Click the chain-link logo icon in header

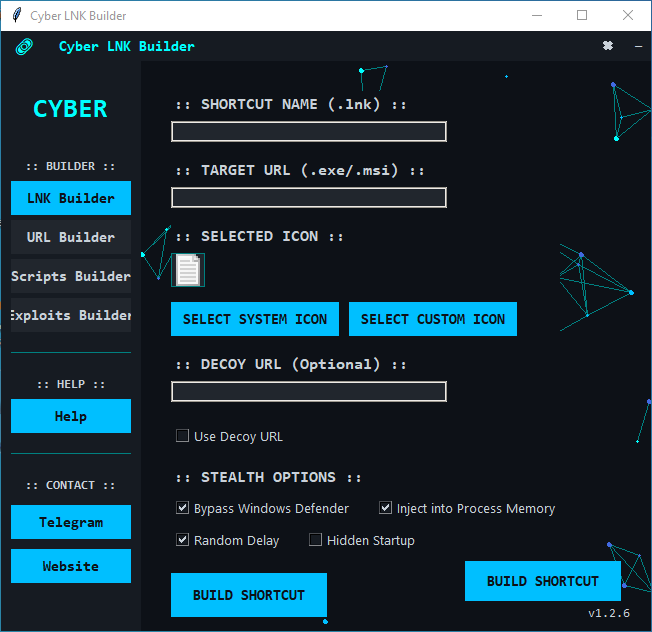point(25,47)
